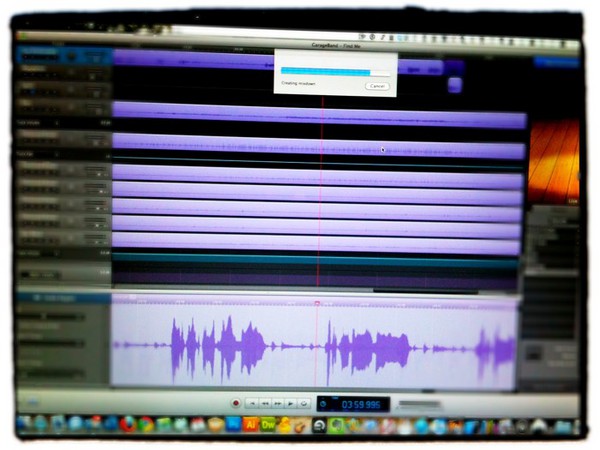This screenshot has height=450, width=600.
Task: Toggle the Cycle region button
Action: point(304,403)
